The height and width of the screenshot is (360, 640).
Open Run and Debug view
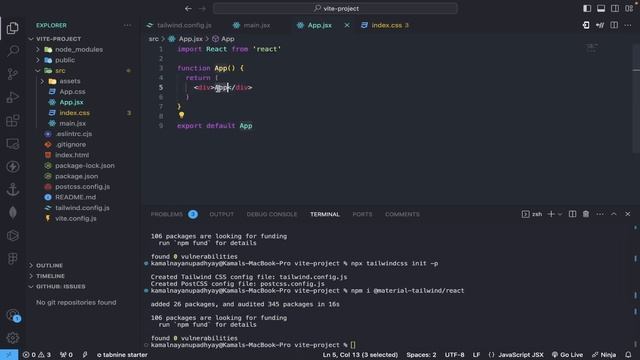click(x=13, y=97)
